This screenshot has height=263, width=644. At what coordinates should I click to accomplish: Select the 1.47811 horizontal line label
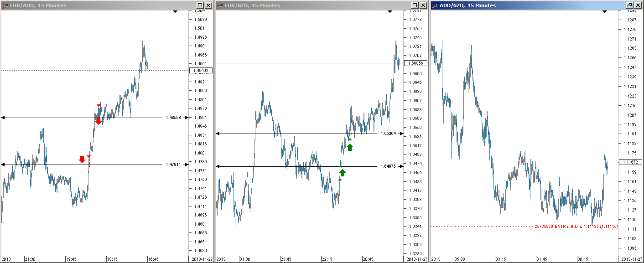point(173,165)
